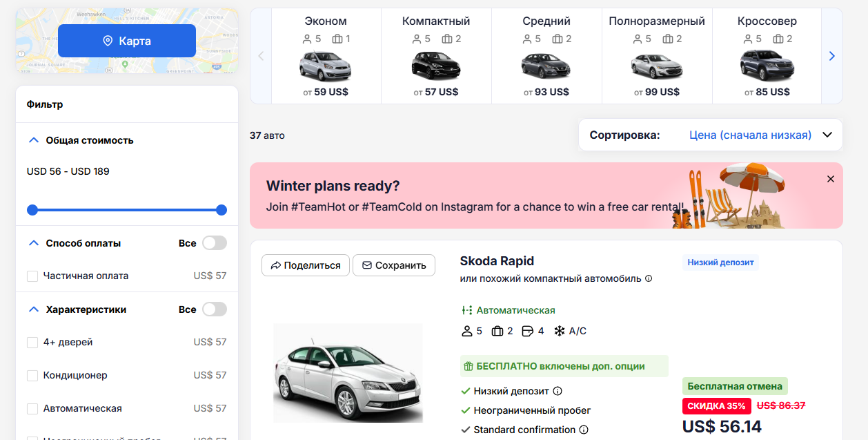This screenshot has height=440, width=868.
Task: Click the passenger count icon for Skoda Rapid
Action: [x=466, y=331]
